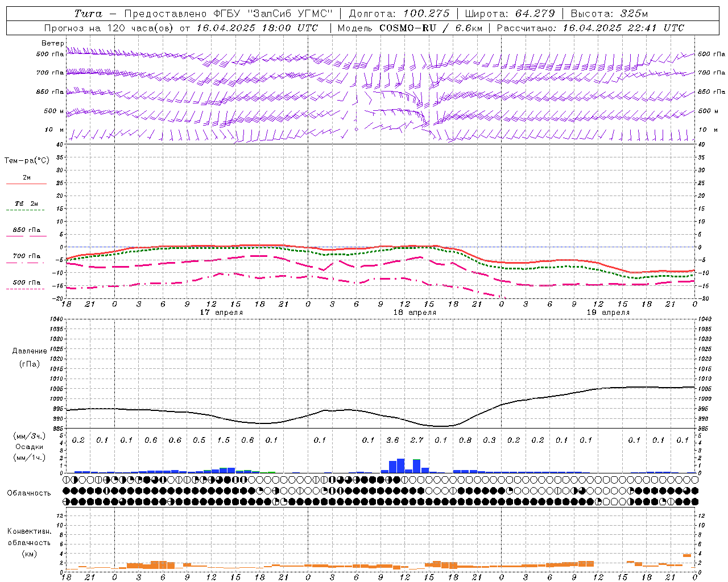Click the '19 апреля' date label
The image size is (728, 582).
point(608,312)
